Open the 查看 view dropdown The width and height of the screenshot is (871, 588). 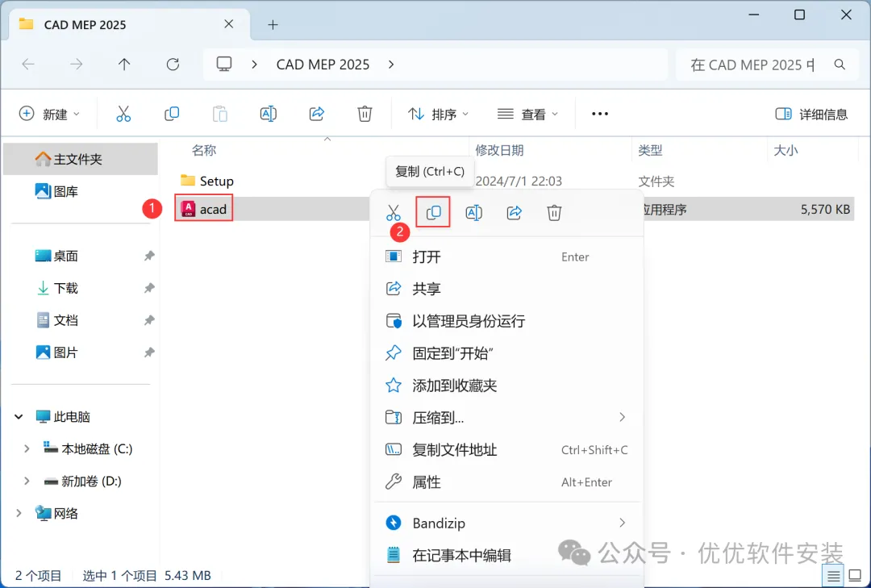click(x=527, y=114)
